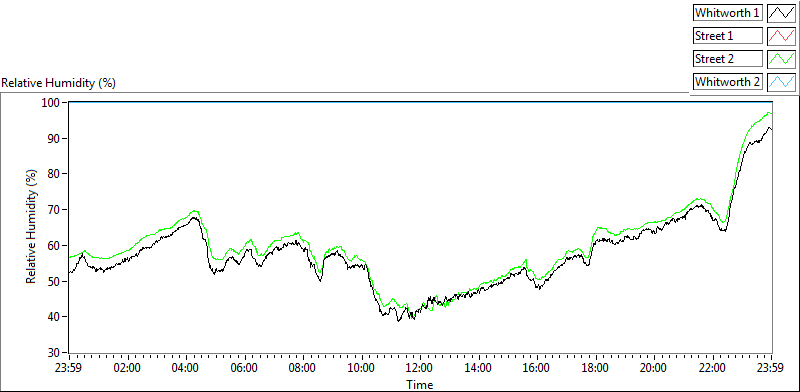Screen dimensions: 800x392
Task: Click the Whitworth 1 black plot sample icon
Action: click(x=782, y=13)
